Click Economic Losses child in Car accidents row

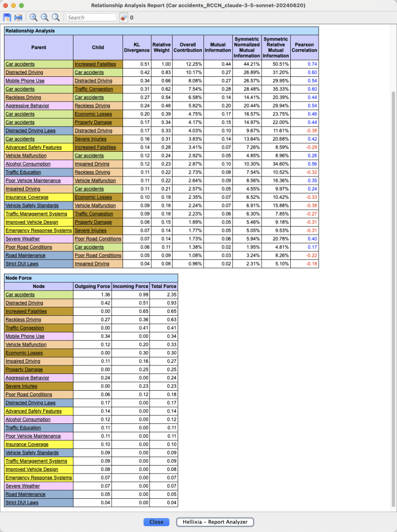[93, 114]
